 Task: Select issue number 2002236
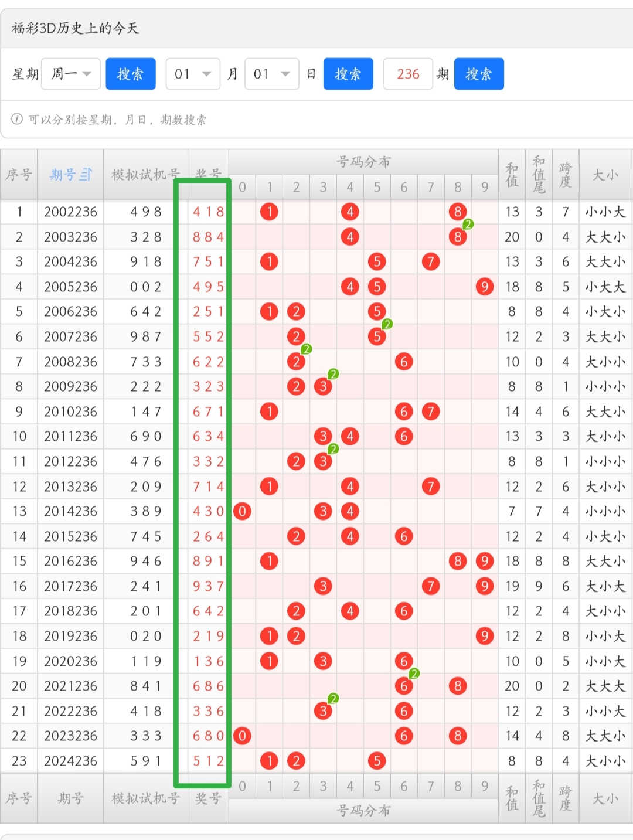tap(70, 212)
